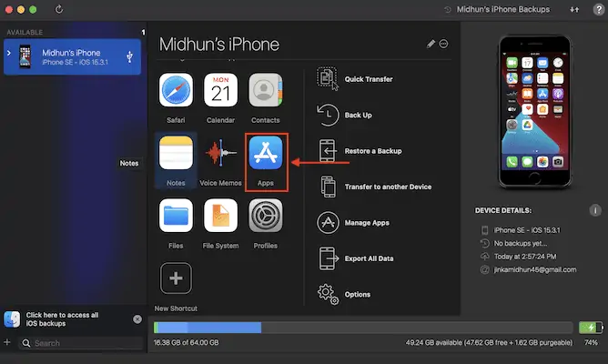
Task: Click the pencil icon to rename device
Action: click(x=431, y=44)
